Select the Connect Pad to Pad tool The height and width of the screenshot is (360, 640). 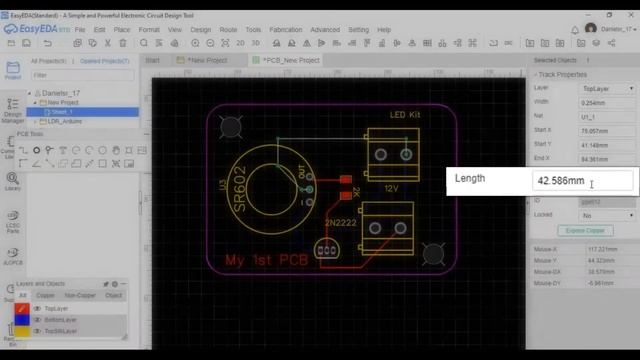(49, 164)
